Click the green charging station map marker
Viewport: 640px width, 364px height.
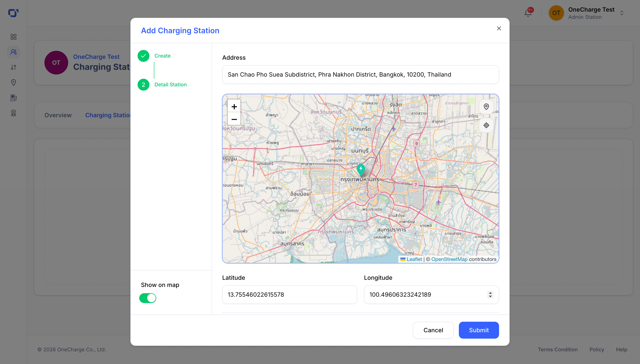pos(360,169)
